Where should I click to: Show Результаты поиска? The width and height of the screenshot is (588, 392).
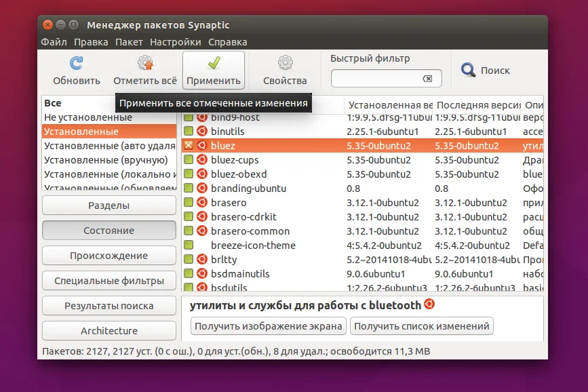(109, 306)
